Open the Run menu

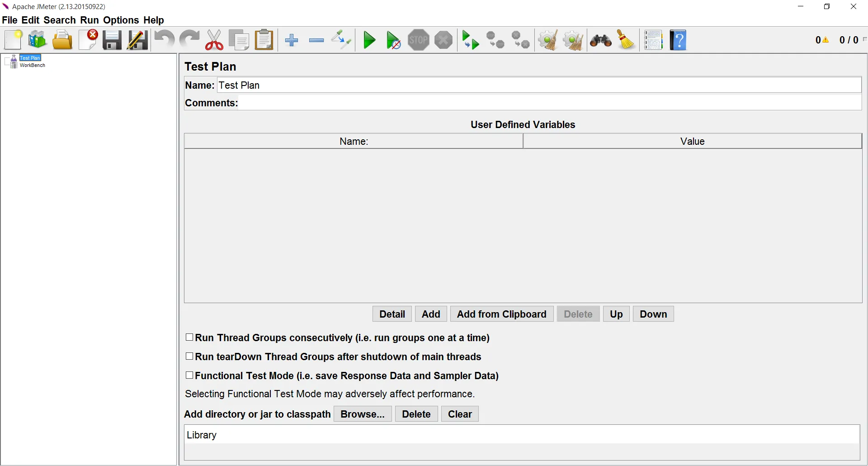click(x=90, y=20)
